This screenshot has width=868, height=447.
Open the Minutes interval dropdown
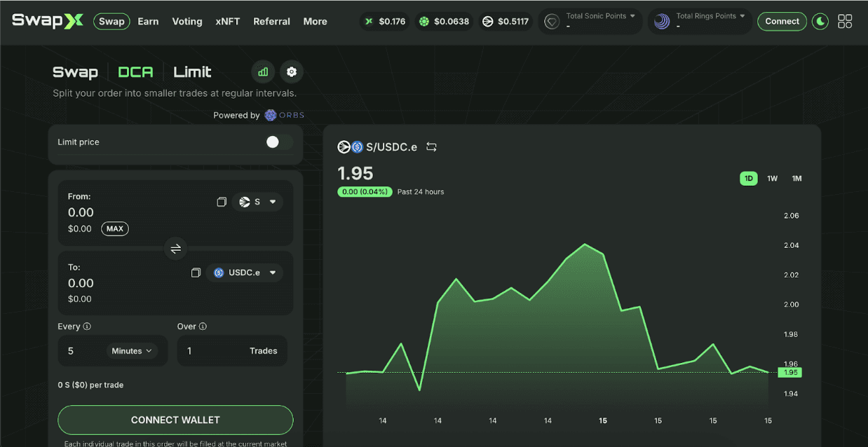pyautogui.click(x=132, y=351)
